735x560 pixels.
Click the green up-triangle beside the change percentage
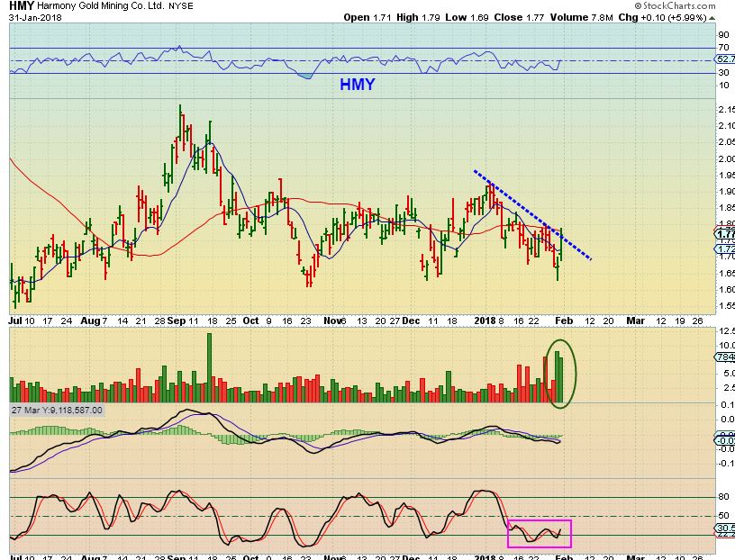pos(712,18)
